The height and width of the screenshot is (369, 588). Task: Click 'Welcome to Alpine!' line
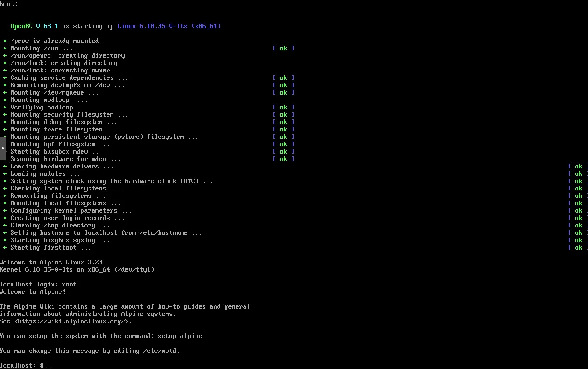tap(33, 292)
